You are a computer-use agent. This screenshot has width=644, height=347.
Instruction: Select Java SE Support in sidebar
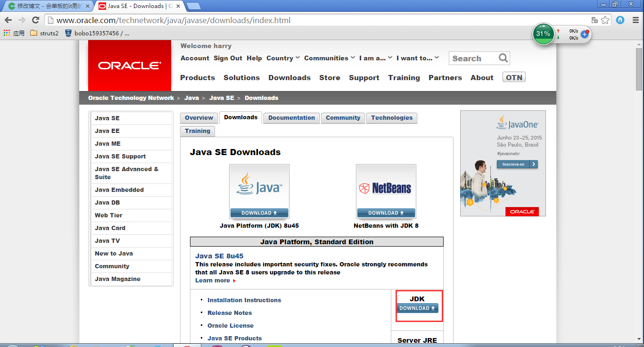coord(131,157)
